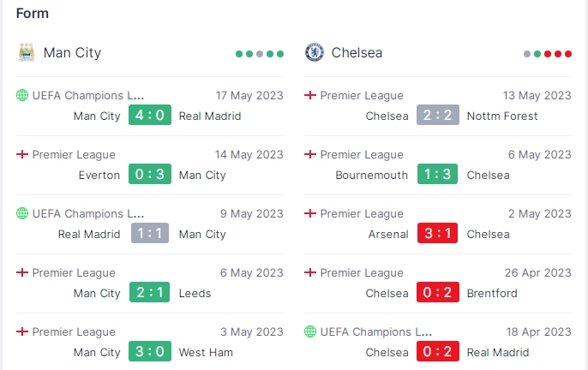588x370 pixels.
Task: Open the 0:3 Everton vs Man City score
Action: [150, 174]
